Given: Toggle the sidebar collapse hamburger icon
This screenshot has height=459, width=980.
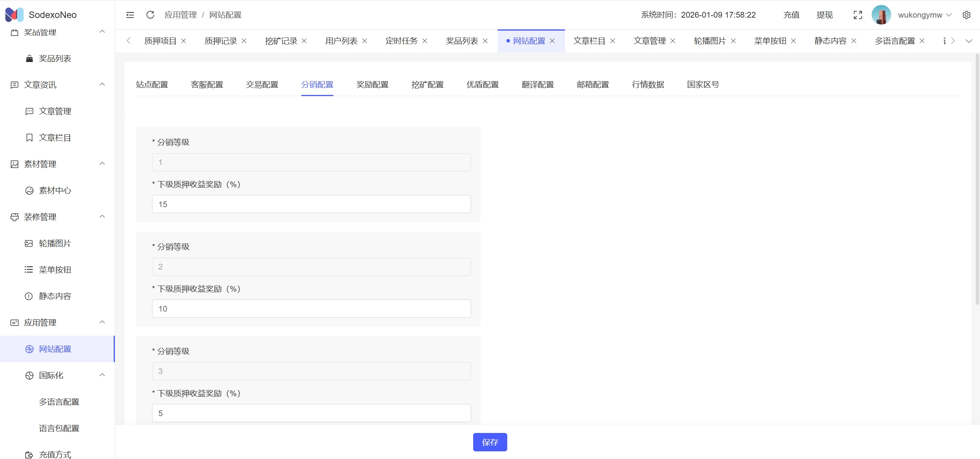Looking at the screenshot, I should 130,15.
